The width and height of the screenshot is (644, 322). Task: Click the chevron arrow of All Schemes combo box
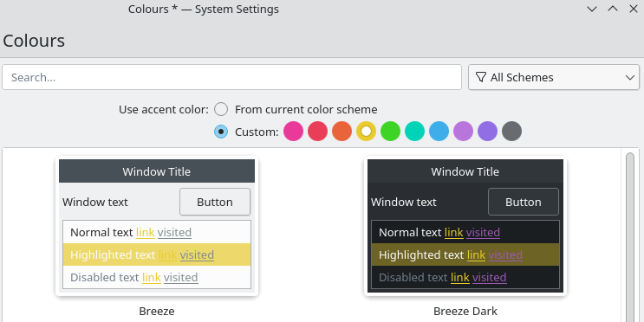[x=629, y=77]
